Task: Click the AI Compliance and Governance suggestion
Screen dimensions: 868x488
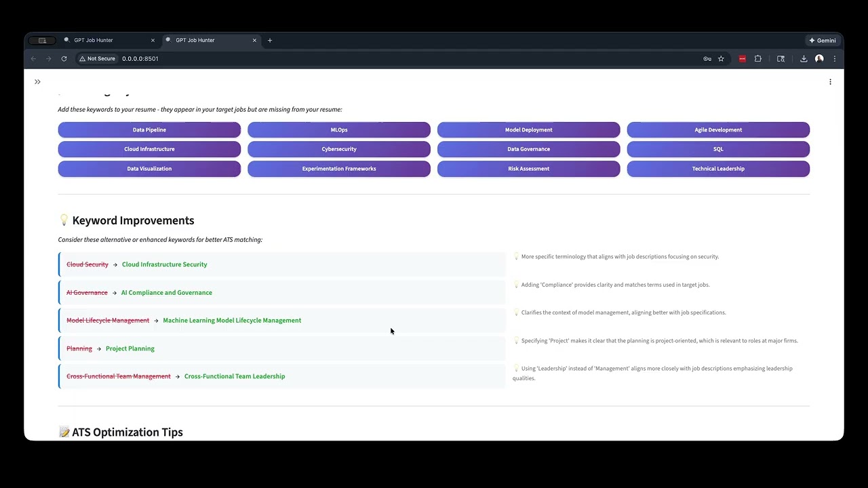Action: pos(167,293)
